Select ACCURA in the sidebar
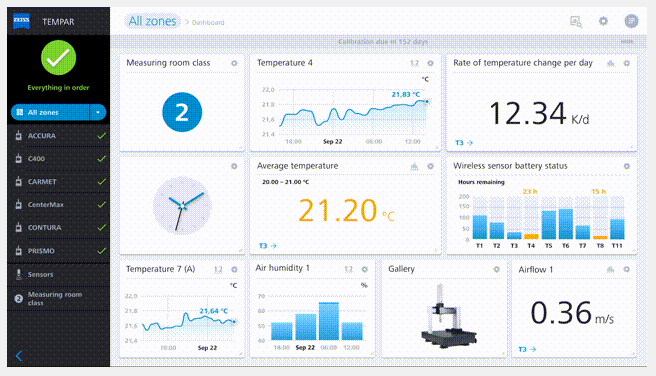 coord(59,136)
